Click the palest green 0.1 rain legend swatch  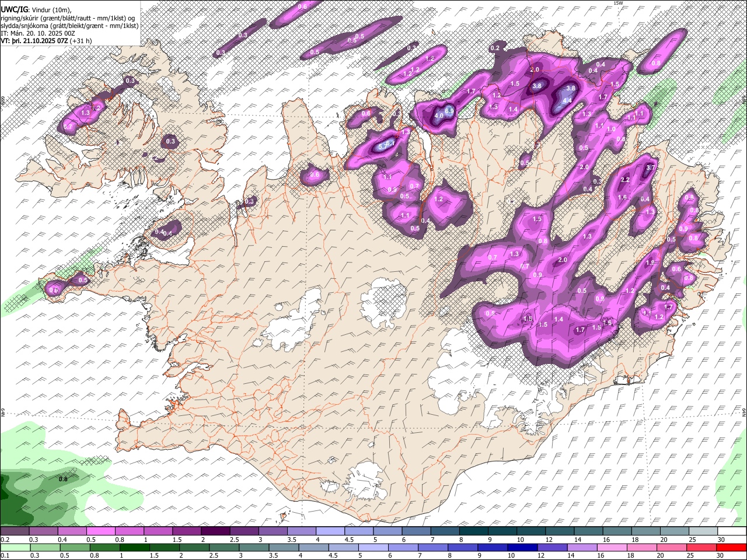[x=15, y=547]
